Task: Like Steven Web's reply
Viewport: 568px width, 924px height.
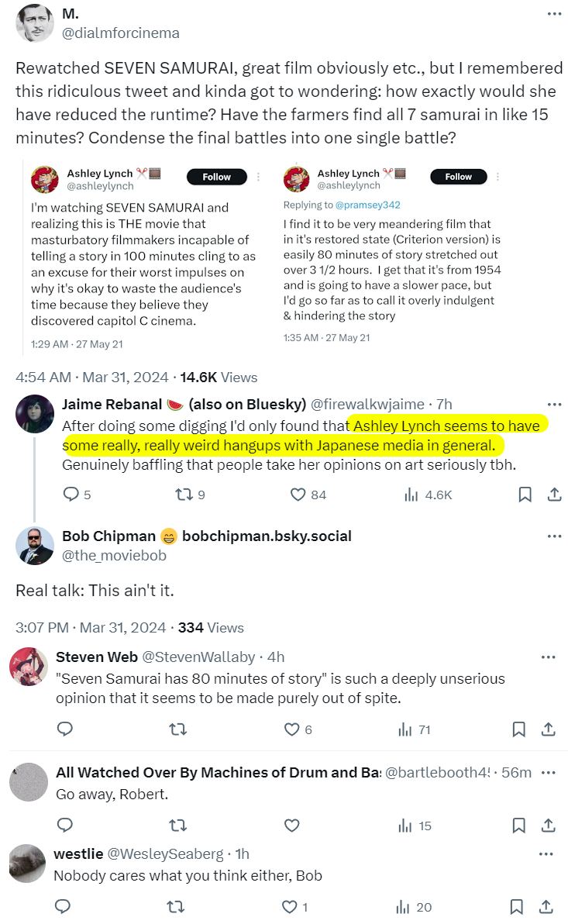Action: pos(291,729)
